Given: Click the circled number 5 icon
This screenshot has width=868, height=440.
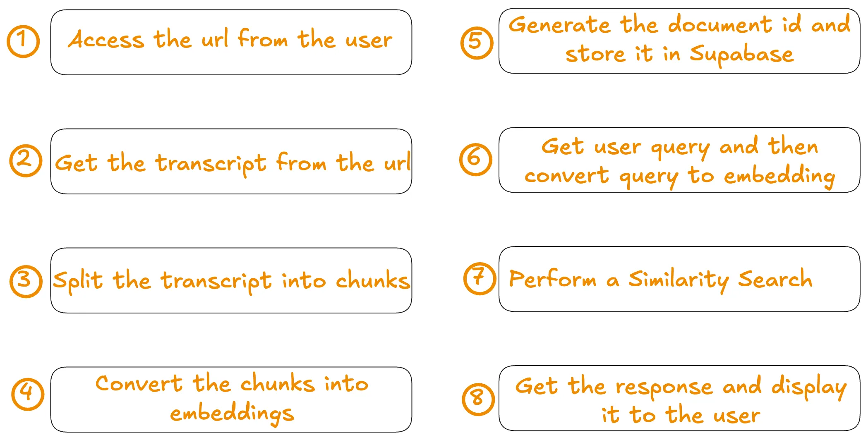Looking at the screenshot, I should coord(477,43).
